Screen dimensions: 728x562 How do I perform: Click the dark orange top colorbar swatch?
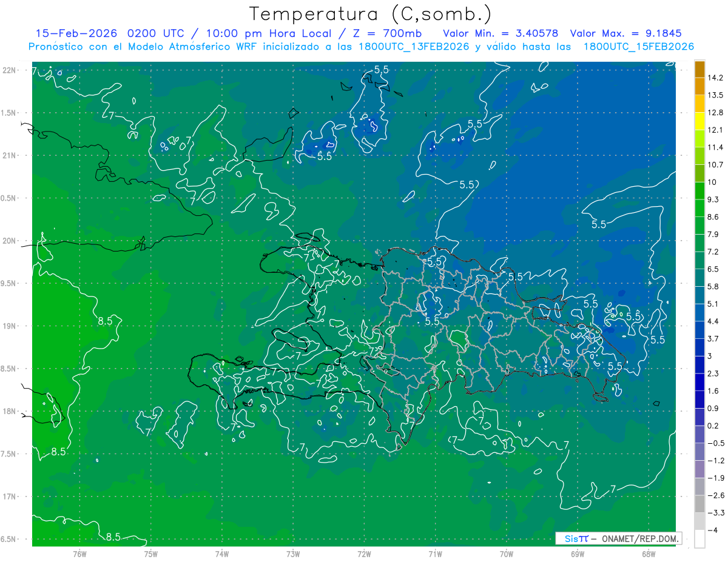[x=699, y=69]
